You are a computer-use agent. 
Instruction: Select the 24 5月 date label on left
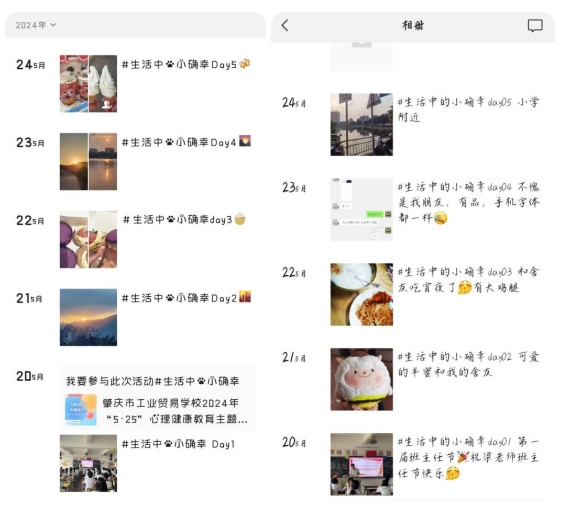click(x=31, y=65)
